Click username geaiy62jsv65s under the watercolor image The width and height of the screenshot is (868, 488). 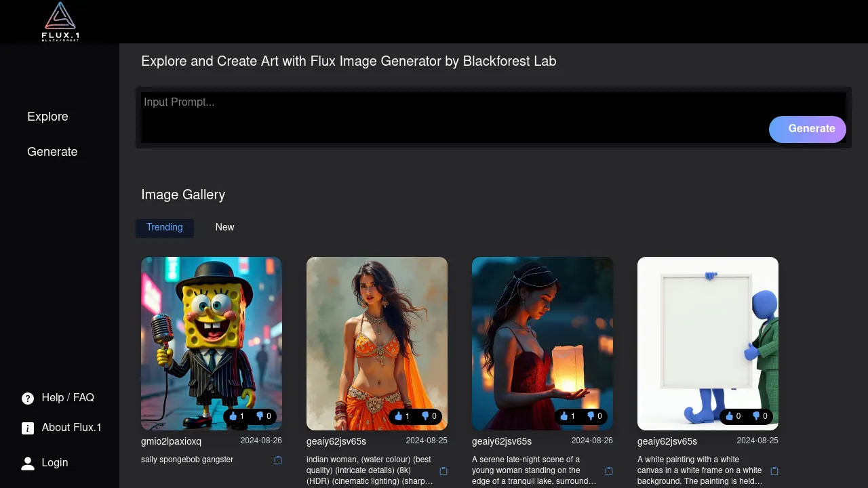336,442
